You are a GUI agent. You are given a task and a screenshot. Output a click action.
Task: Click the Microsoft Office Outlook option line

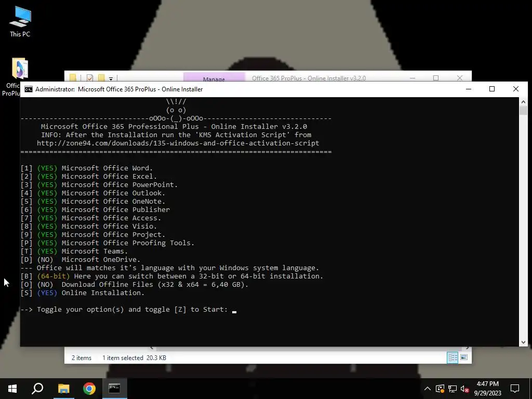point(93,193)
